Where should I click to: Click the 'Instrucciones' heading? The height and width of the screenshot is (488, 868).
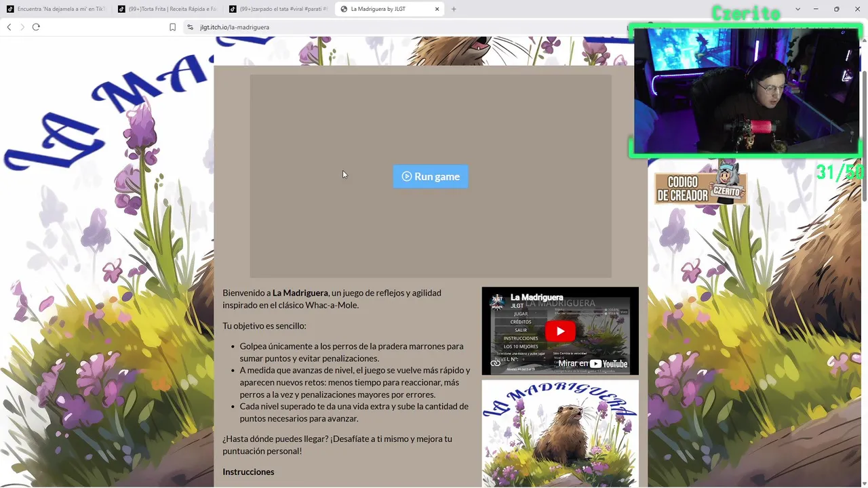coord(248,472)
